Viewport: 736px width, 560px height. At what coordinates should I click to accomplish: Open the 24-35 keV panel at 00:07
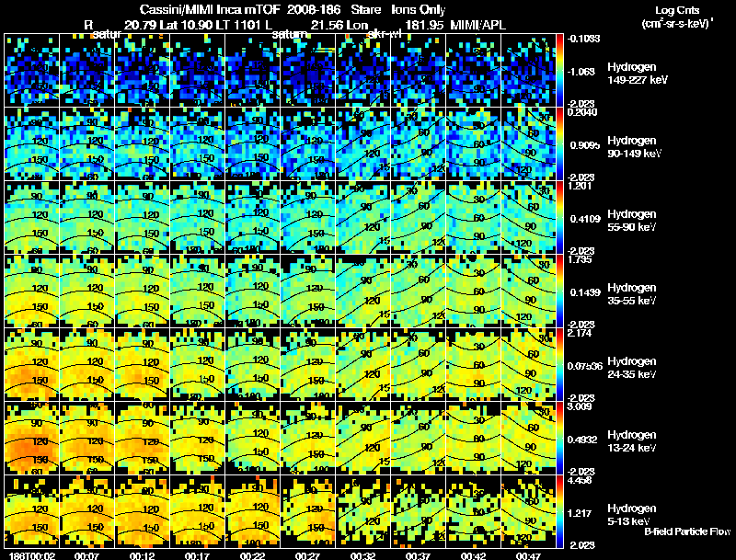87,365
